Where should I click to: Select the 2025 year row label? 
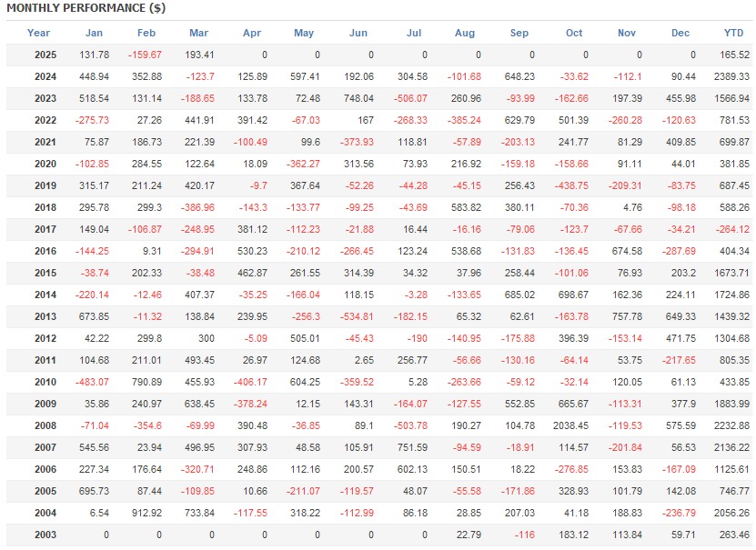coord(45,55)
